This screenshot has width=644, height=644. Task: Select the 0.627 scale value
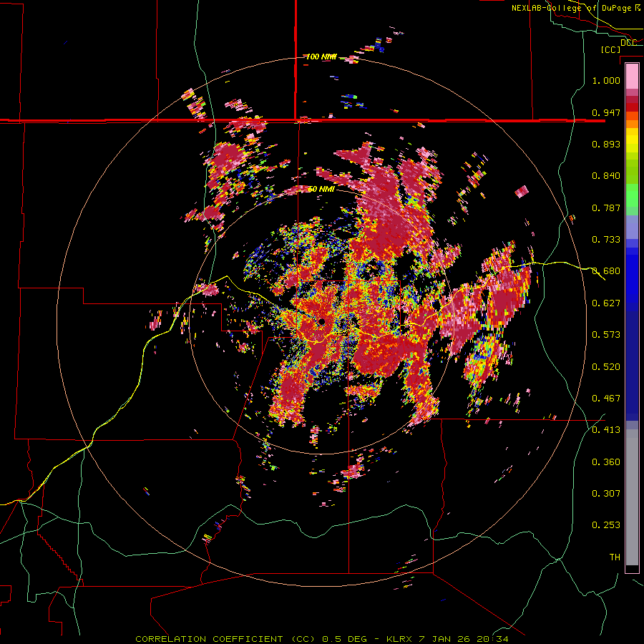point(606,303)
